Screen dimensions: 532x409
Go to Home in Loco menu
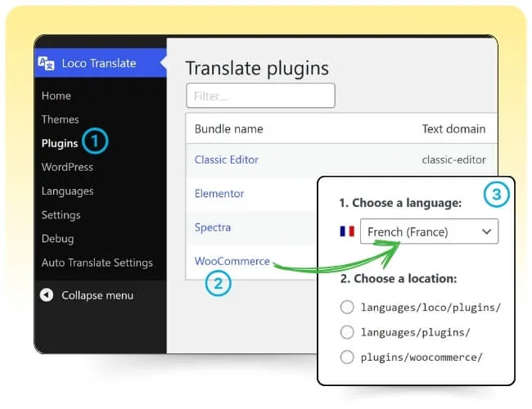[x=56, y=96]
